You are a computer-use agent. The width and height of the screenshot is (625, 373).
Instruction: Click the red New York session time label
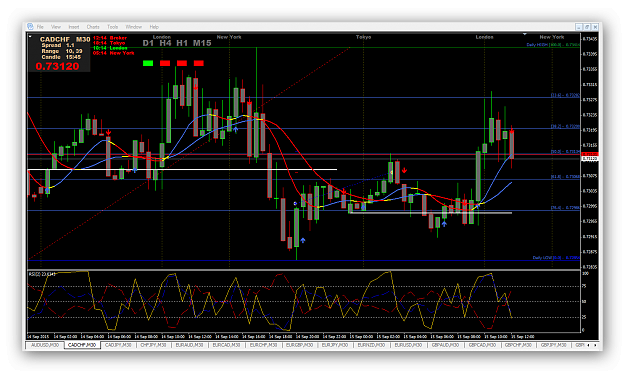point(114,53)
